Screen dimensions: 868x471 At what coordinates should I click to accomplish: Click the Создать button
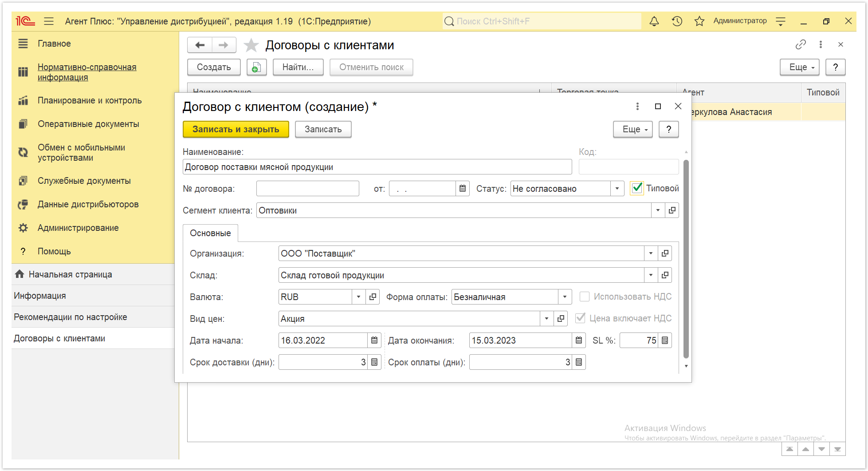coord(214,67)
